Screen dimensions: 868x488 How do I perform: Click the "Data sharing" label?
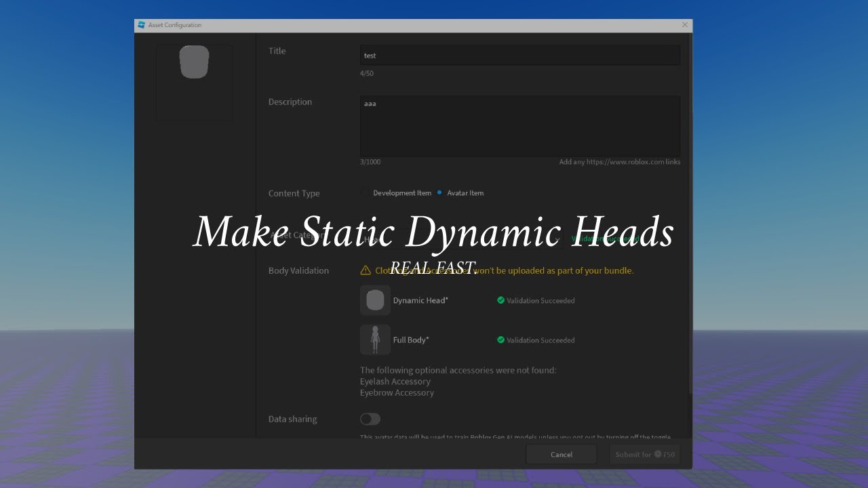293,420
